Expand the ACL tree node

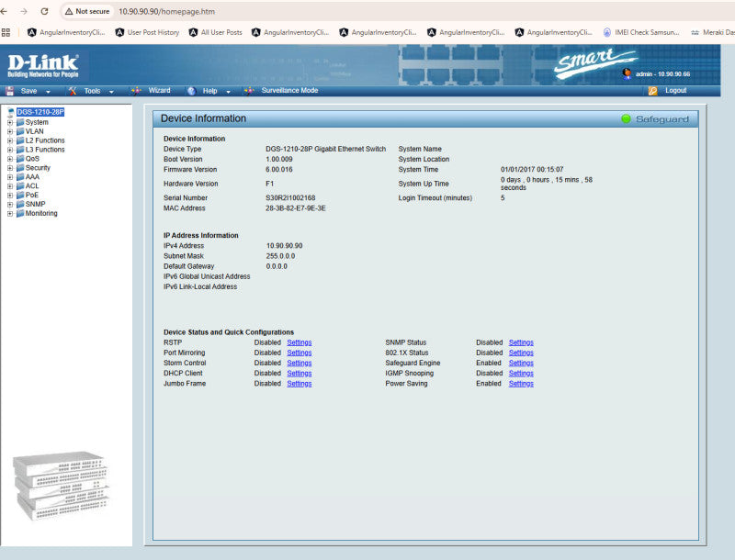pos(10,186)
